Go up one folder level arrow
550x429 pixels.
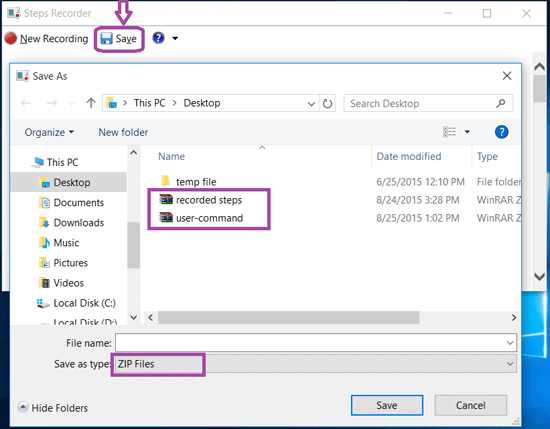pos(91,103)
